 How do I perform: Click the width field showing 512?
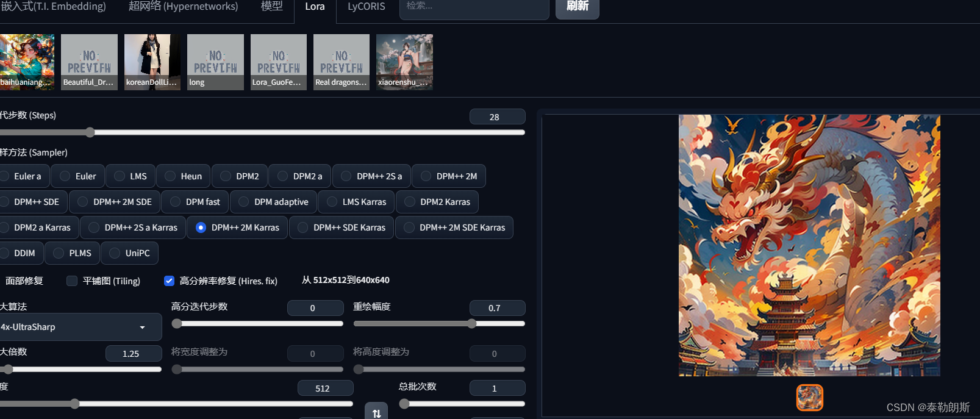click(325, 388)
